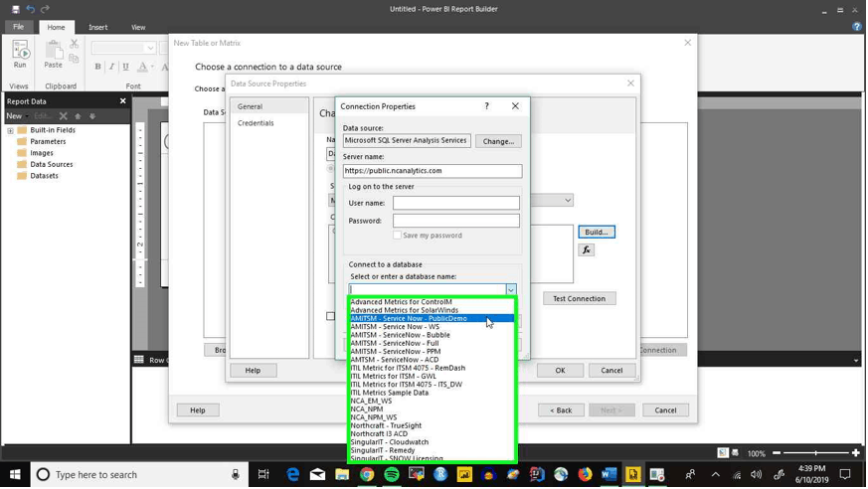Image resolution: width=868 pixels, height=489 pixels.
Task: Click the Paste clipboard icon
Action: point(53,50)
